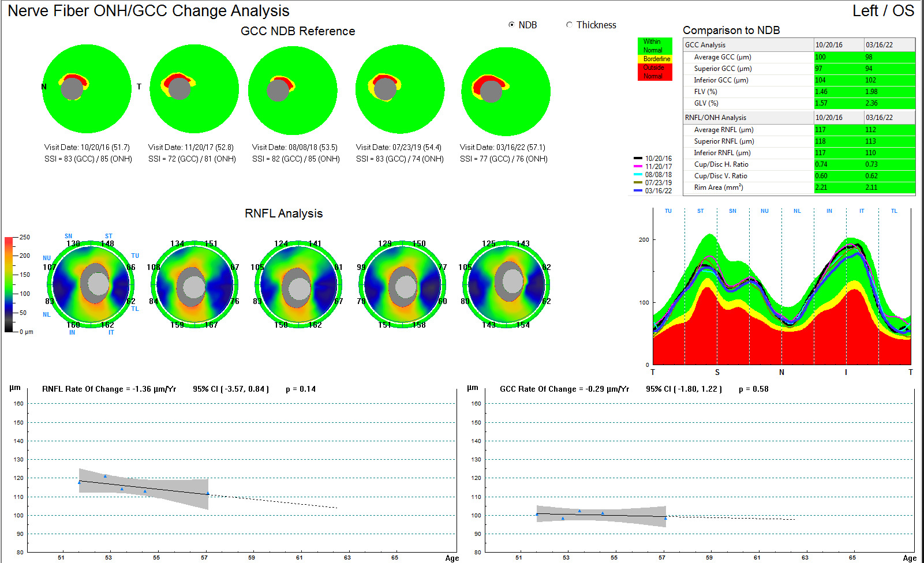Click Average GCC value 100 for 10/20/16
The height and width of the screenshot is (563, 924).
(x=839, y=57)
